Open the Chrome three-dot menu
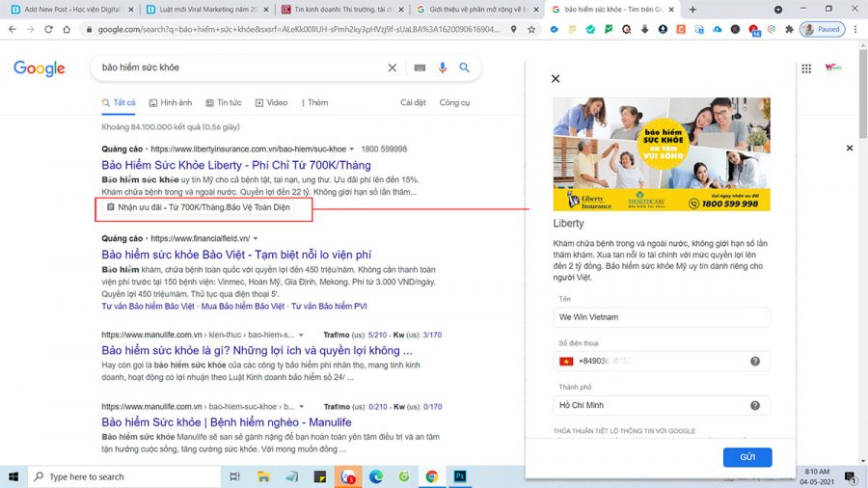Screen dimensions: 868x488 point(855,29)
